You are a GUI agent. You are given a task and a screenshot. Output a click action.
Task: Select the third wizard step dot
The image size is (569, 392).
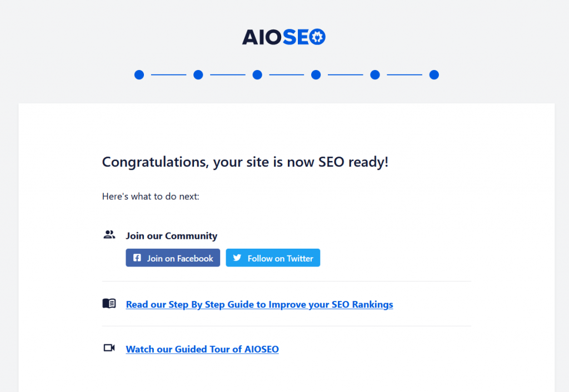click(257, 75)
